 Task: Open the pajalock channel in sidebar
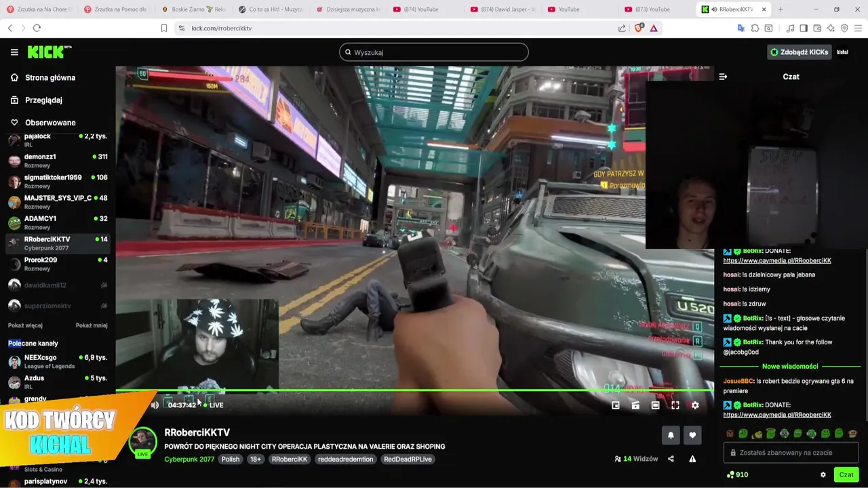click(58, 140)
